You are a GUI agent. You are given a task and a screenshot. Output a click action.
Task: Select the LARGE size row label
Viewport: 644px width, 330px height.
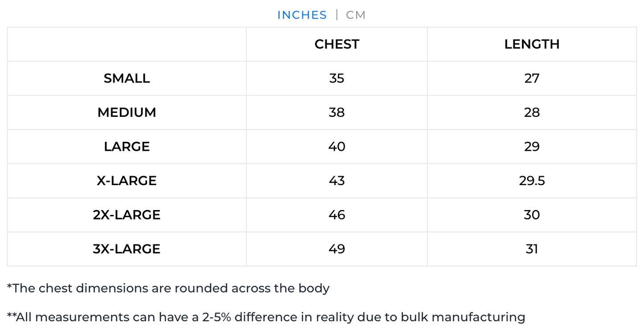coord(127,147)
